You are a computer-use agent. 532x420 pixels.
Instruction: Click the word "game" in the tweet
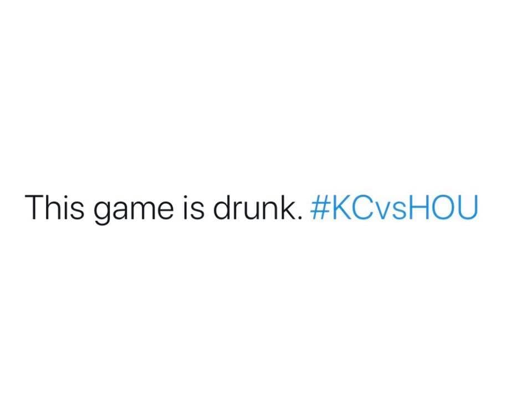[x=122, y=209]
